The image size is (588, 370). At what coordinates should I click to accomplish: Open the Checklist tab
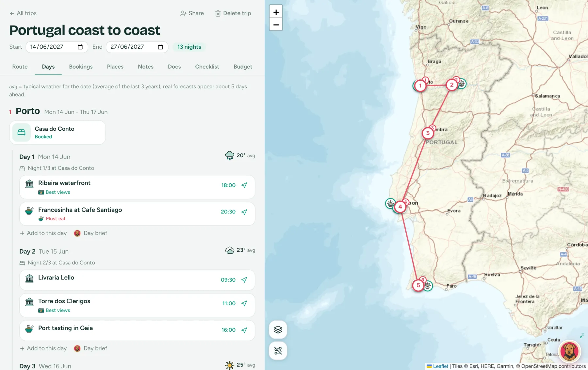[207, 67]
